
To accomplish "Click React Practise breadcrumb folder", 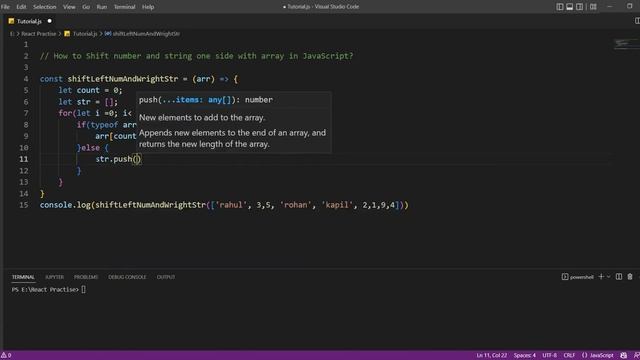I will click(x=39, y=34).
